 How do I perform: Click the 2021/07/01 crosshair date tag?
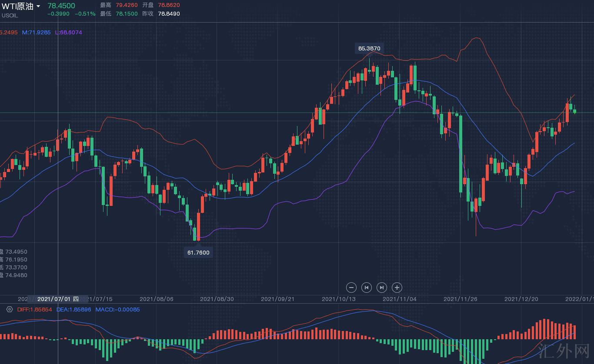point(57,299)
